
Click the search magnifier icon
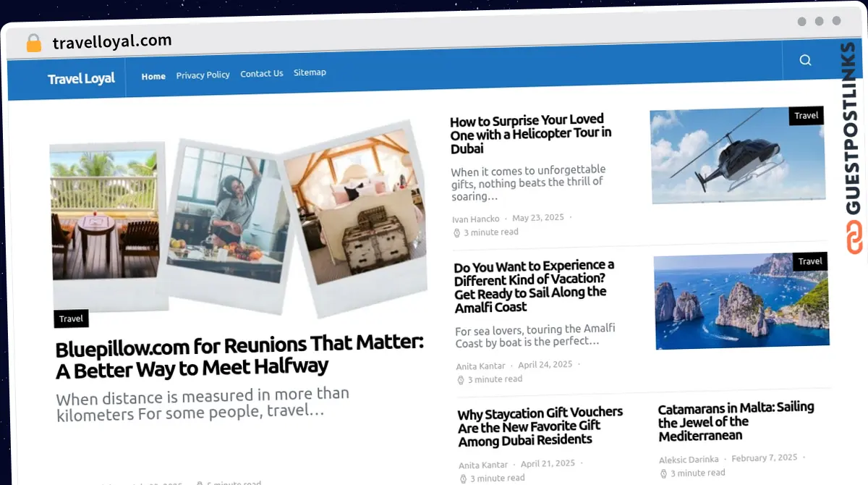coord(805,60)
